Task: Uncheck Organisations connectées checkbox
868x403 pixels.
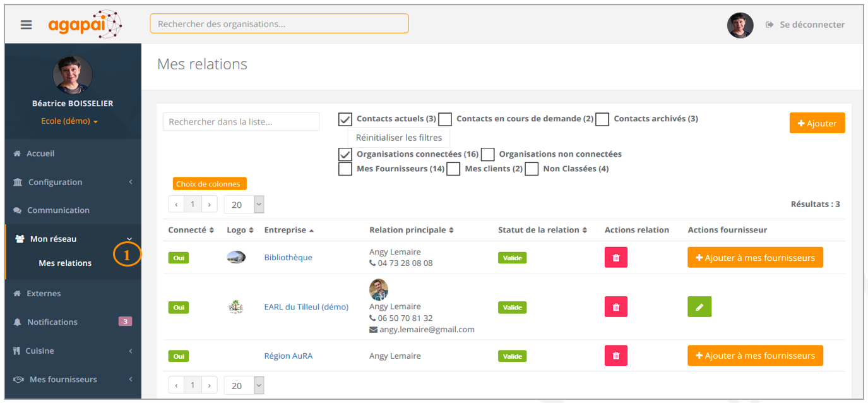Action: pyautogui.click(x=345, y=155)
